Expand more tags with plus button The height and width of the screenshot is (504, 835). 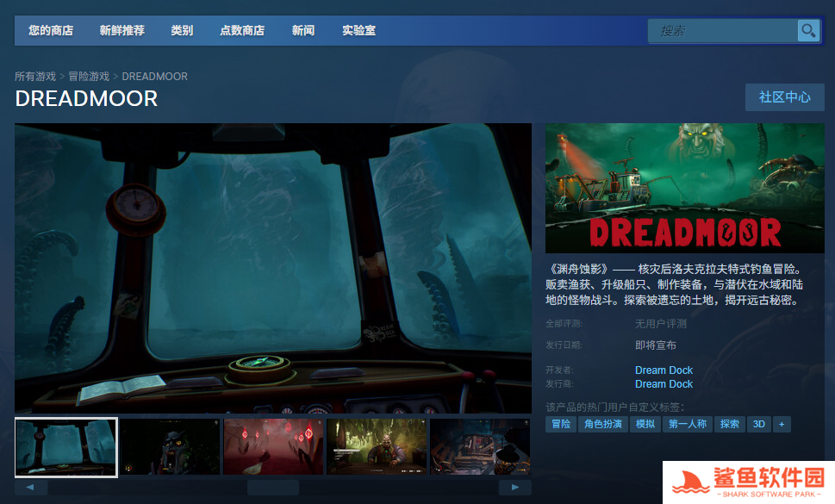[782, 424]
